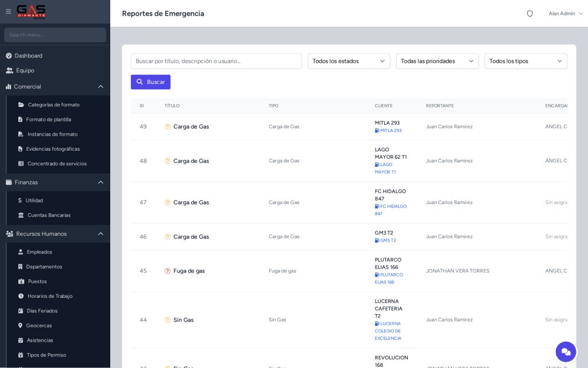Click the Asistencias calendar check icon
Image resolution: width=588 pixels, height=368 pixels.
[21, 340]
